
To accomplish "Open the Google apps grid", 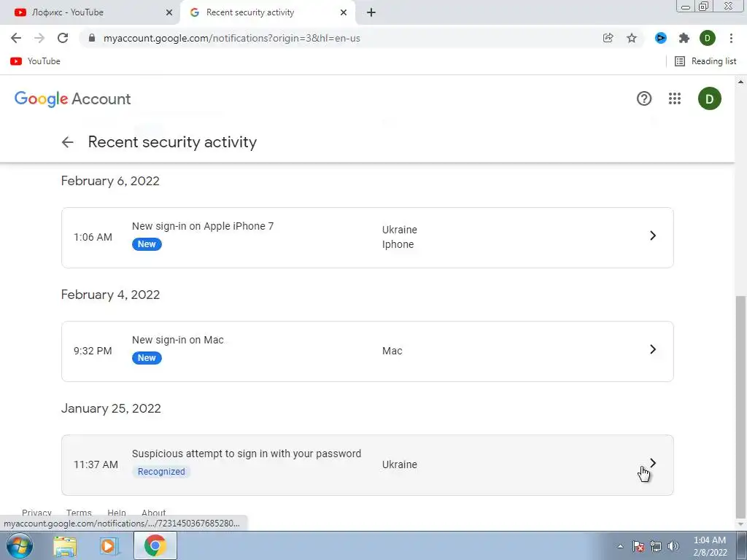I will pos(675,98).
